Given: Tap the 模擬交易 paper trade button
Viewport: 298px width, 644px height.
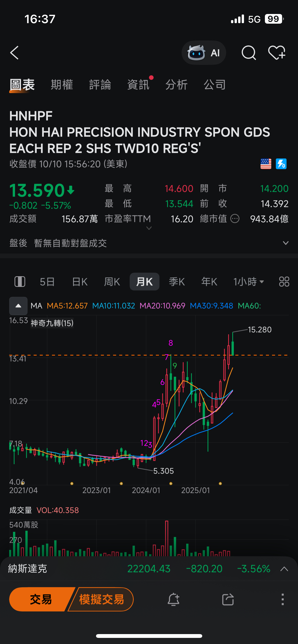Looking at the screenshot, I should 101,599.
